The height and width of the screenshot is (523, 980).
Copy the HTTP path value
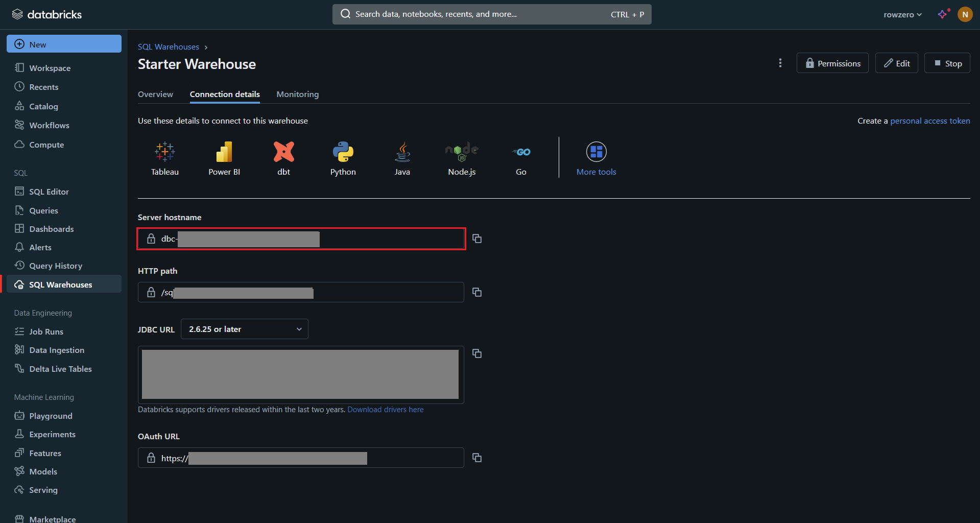point(476,292)
